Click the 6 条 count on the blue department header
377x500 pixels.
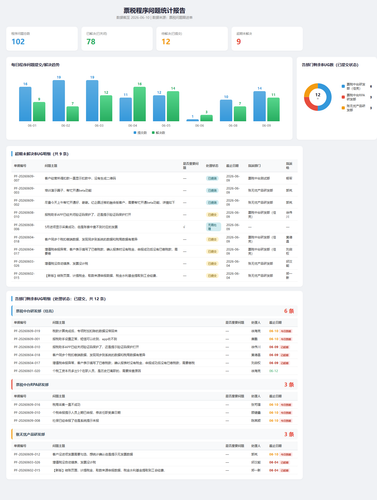pos(289,311)
